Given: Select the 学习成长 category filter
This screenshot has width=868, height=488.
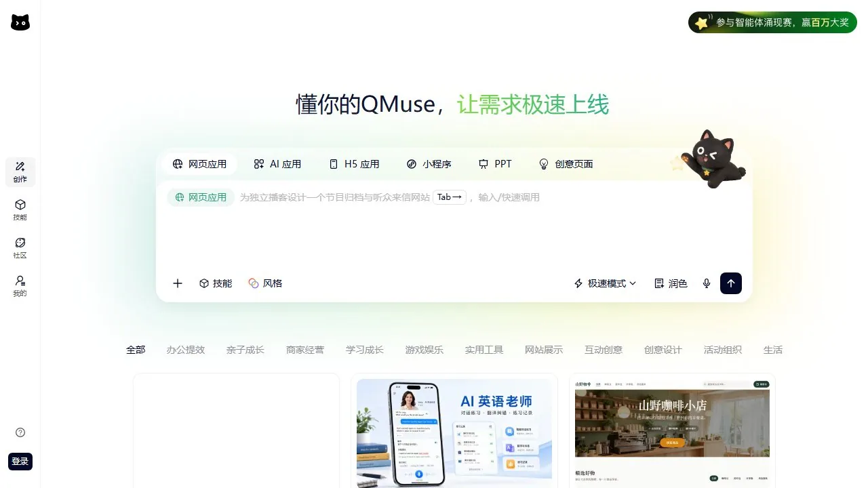Looking at the screenshot, I should (365, 350).
